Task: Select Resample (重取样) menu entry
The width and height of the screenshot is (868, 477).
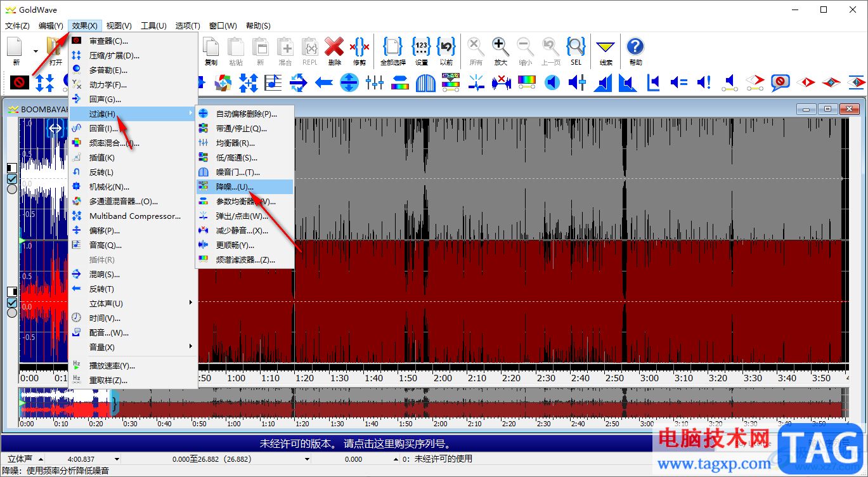Action: pos(133,381)
